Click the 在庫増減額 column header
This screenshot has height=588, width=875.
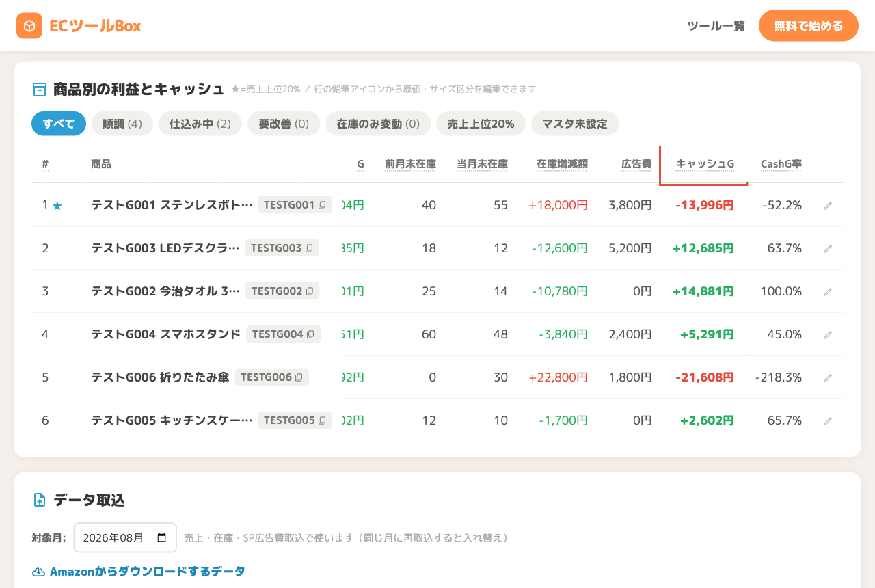click(562, 164)
